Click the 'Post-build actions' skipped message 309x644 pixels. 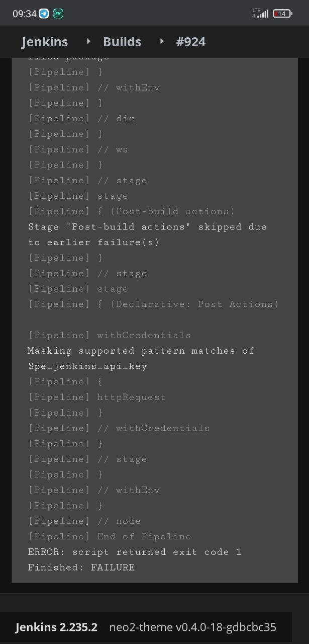(147, 234)
